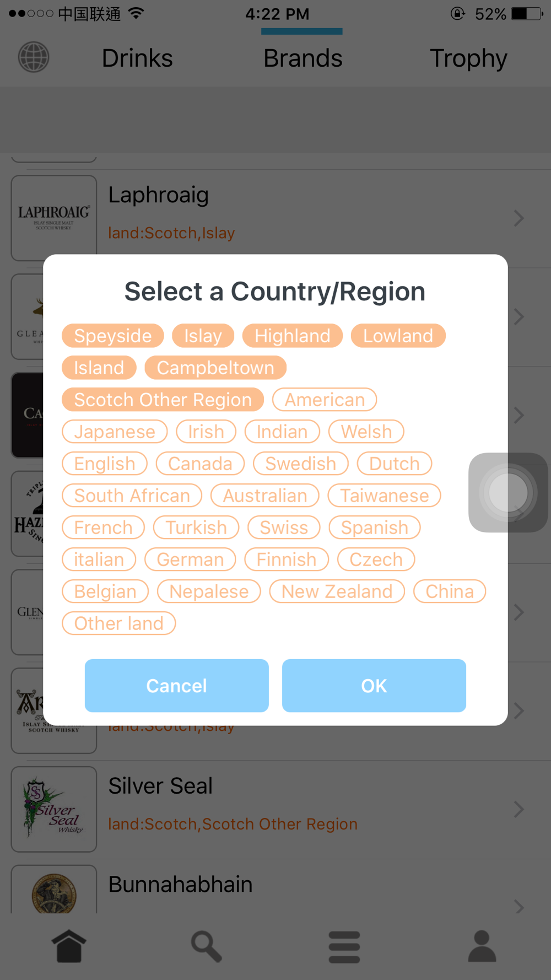Deselect the Speyside region tag
551x980 pixels.
click(x=113, y=336)
